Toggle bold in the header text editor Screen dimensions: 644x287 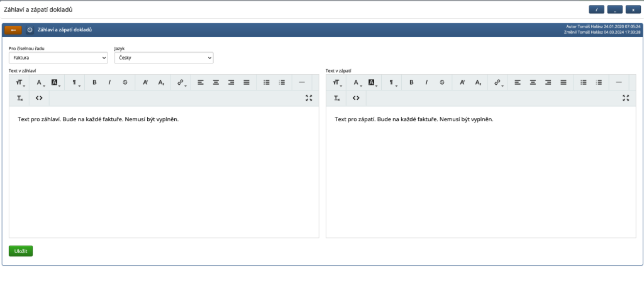click(x=95, y=82)
